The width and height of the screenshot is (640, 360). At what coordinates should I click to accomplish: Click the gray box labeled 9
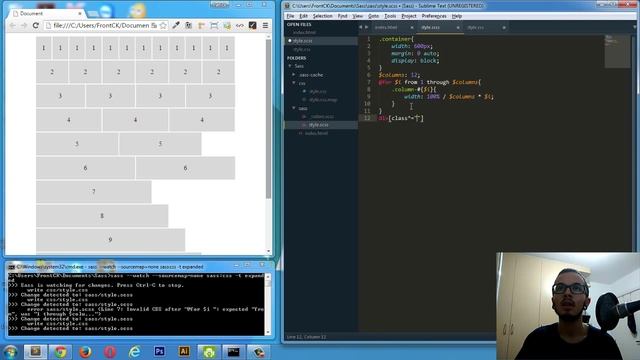[x=110, y=240]
